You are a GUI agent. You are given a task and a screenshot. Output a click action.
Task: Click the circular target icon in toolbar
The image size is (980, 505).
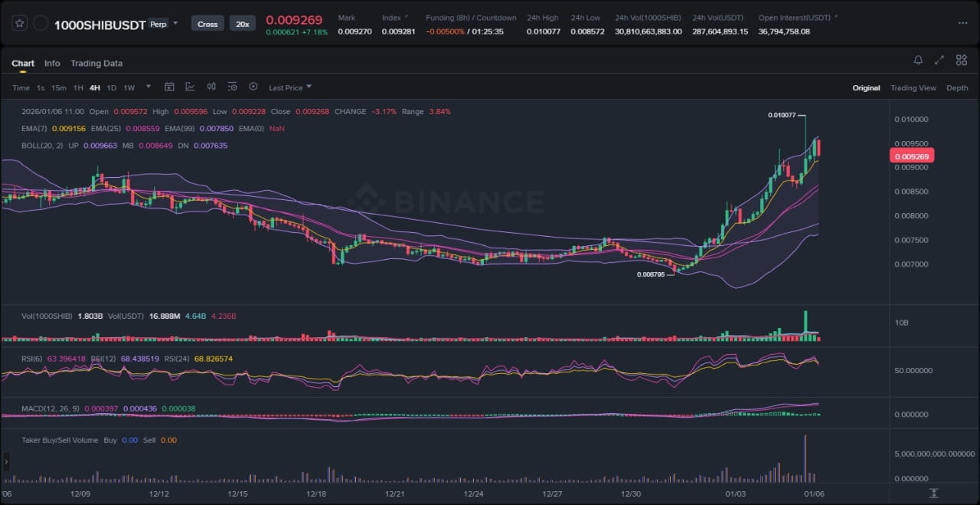point(253,87)
